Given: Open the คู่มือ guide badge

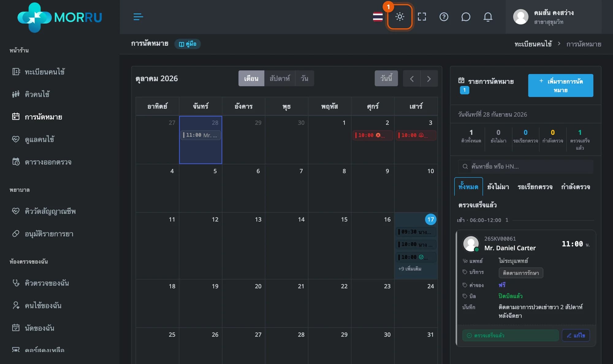Looking at the screenshot, I should point(188,44).
